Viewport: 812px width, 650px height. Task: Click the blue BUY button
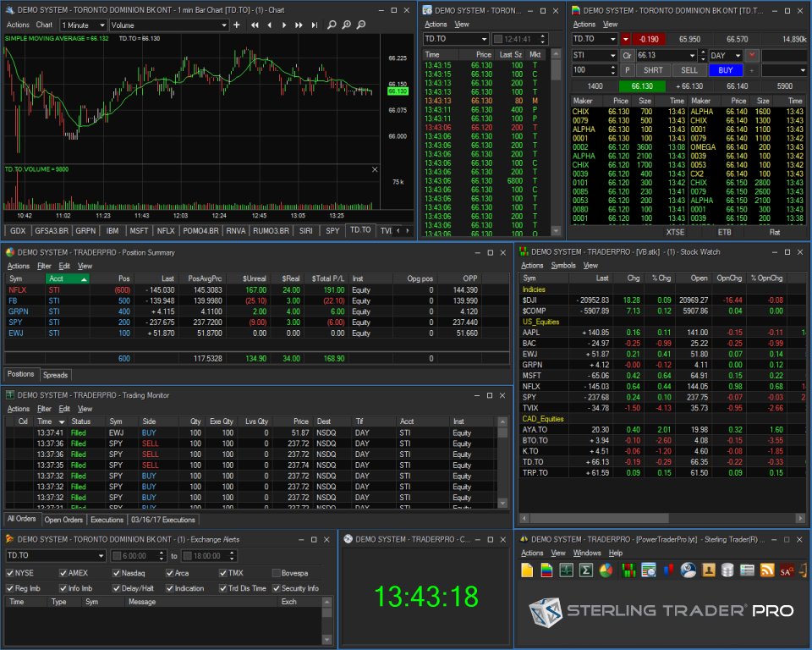coord(726,70)
